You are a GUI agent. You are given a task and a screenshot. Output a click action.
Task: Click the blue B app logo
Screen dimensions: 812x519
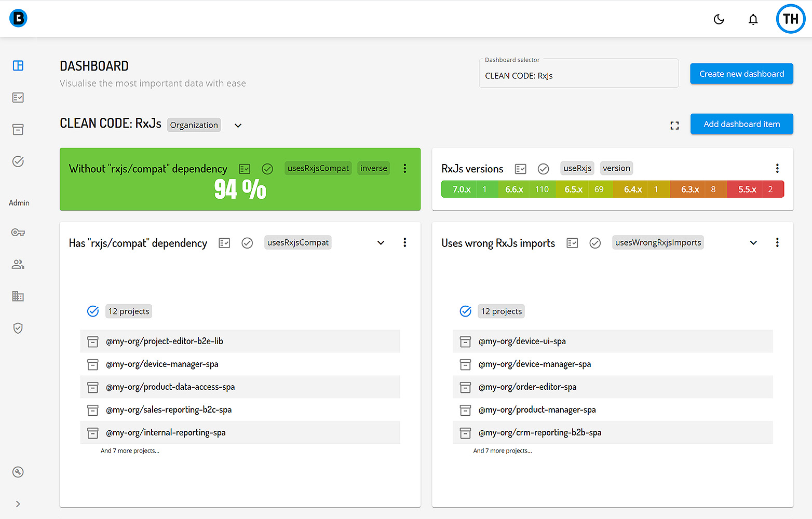[x=18, y=18]
